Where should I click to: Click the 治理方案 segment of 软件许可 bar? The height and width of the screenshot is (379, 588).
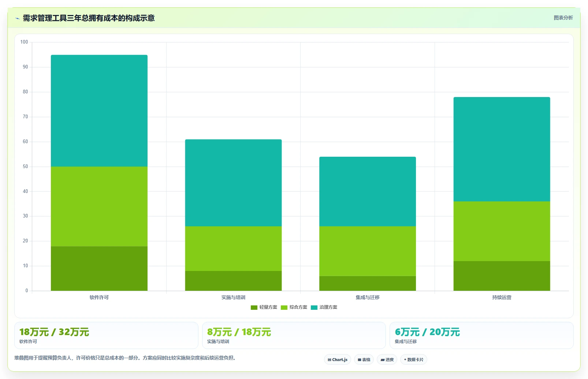pyautogui.click(x=99, y=111)
